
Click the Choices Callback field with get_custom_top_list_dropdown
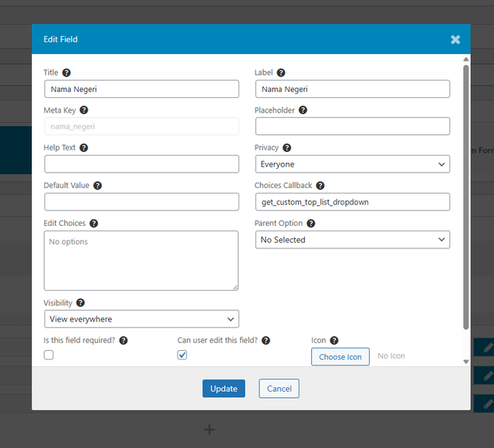(353, 202)
